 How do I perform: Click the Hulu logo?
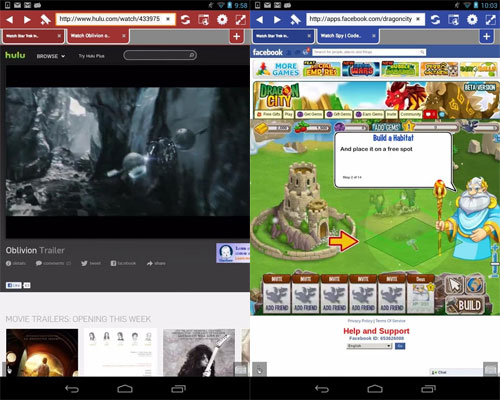(15, 55)
